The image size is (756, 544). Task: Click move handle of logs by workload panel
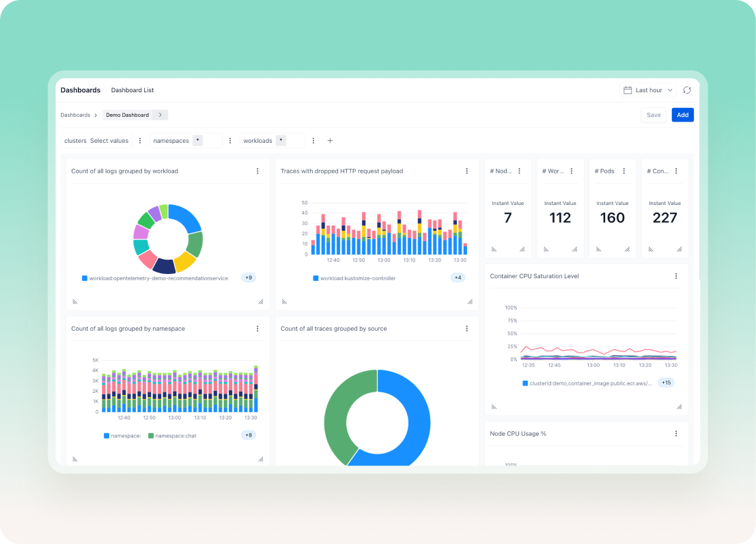click(x=75, y=301)
